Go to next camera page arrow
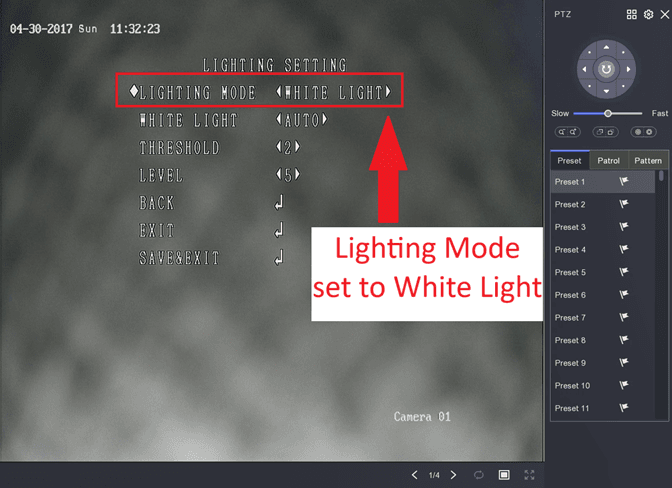 453,475
